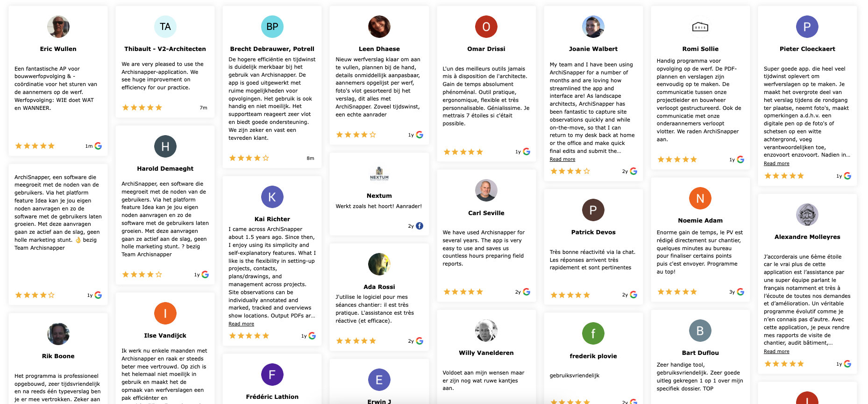This screenshot has width=868, height=404.
Task: Click the Google icon on Carl Seville's review
Action: click(x=526, y=292)
